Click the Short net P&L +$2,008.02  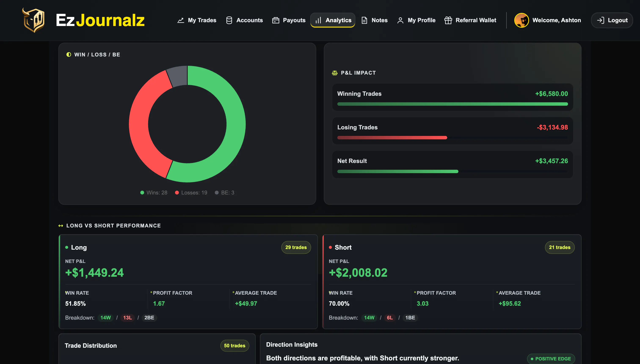click(358, 272)
